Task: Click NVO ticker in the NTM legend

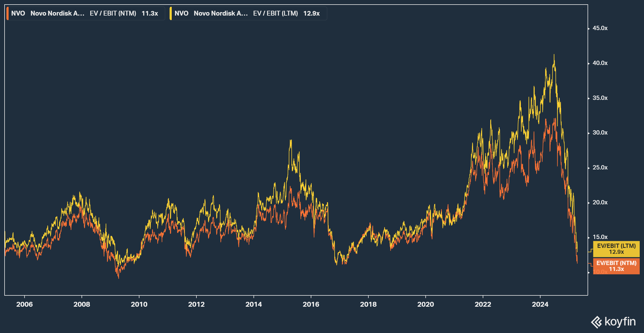Action: 18,13
